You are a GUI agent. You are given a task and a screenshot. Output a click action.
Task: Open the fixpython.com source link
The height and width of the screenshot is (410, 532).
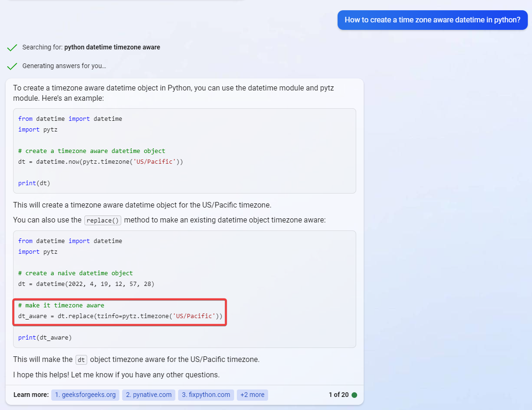[206, 395]
